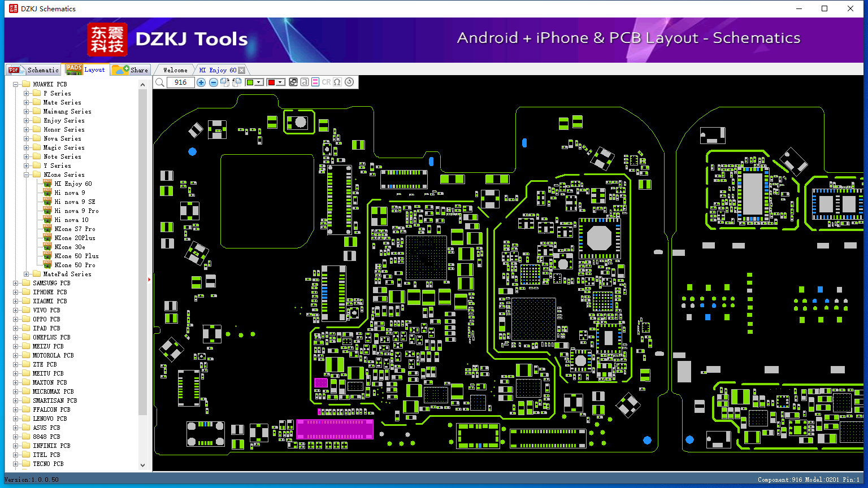Select the Maimang Series folder
868x488 pixels.
67,111
